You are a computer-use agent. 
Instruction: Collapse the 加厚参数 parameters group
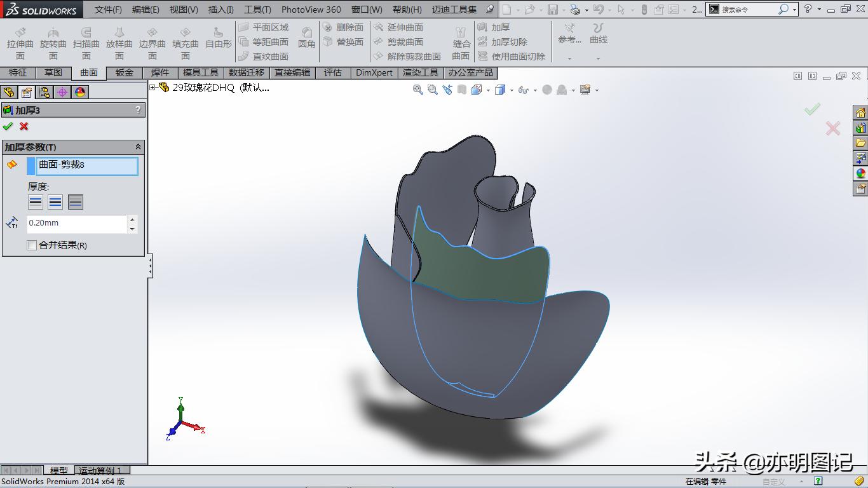(x=139, y=147)
